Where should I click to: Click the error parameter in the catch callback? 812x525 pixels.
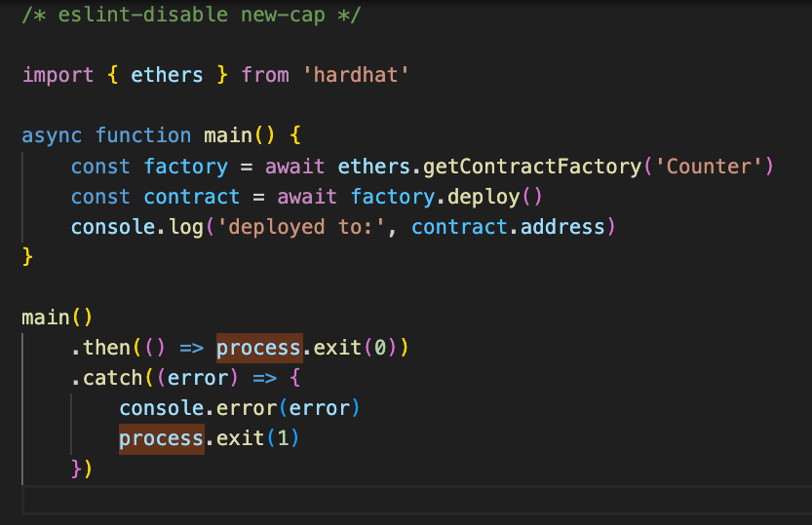pyautogui.click(x=197, y=378)
